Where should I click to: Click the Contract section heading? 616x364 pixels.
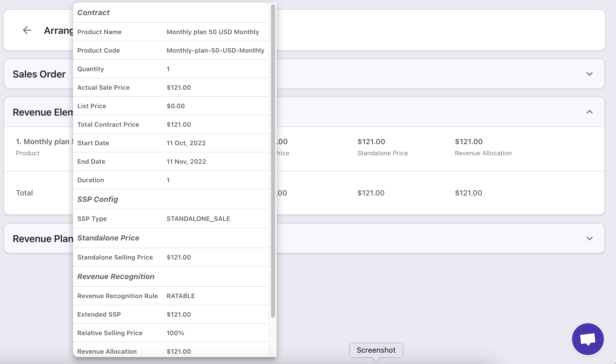(93, 13)
